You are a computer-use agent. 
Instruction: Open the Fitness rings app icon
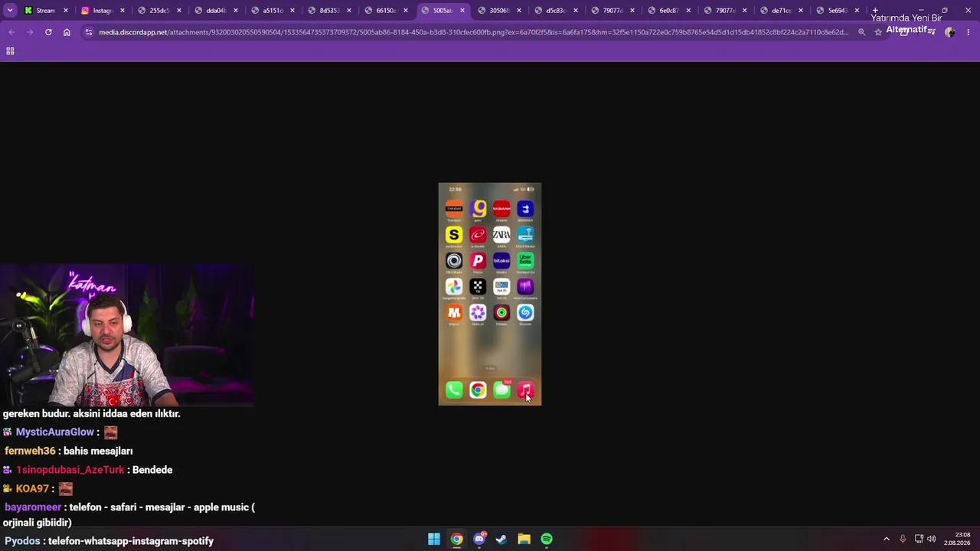[x=501, y=312]
